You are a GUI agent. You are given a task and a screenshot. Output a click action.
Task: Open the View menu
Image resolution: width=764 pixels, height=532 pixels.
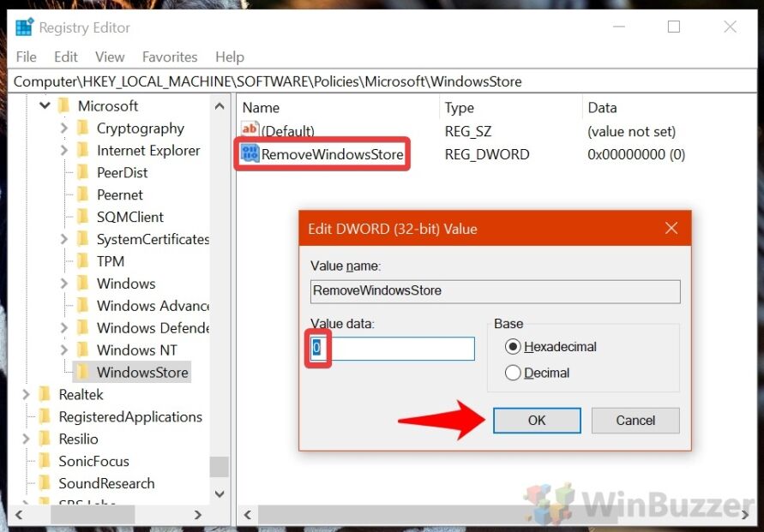tap(110, 57)
